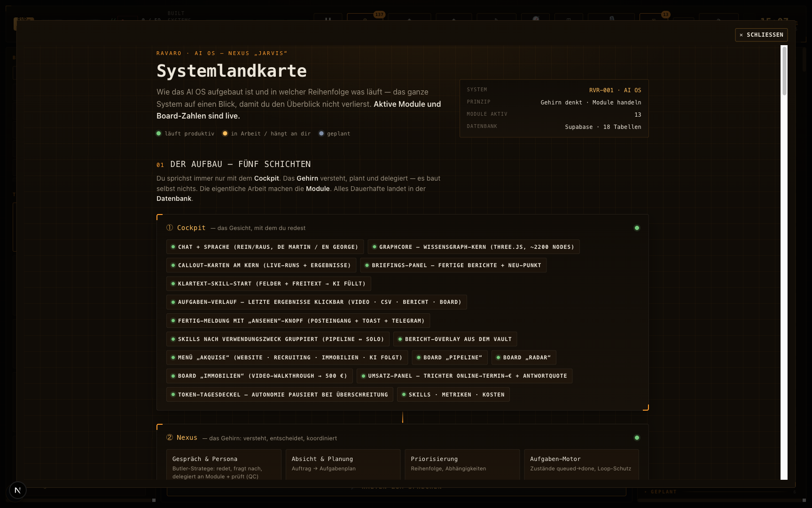Image resolution: width=812 pixels, height=508 pixels.
Task: Open the 'Gespräch & Persona' card
Action: [224, 465]
